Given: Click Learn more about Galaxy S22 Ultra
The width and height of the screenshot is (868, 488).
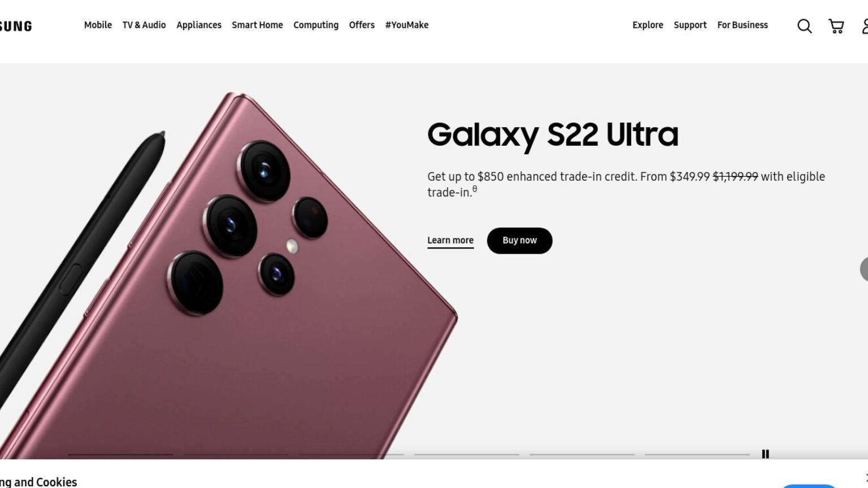Looking at the screenshot, I should [x=450, y=241].
